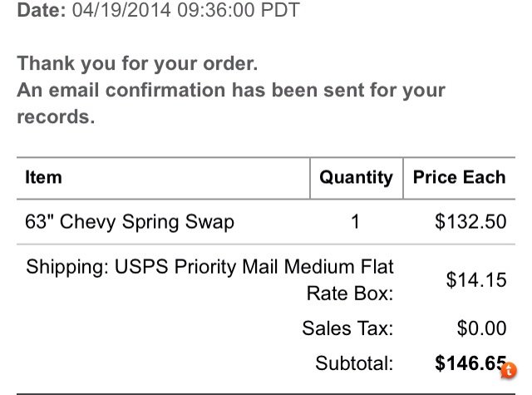The image size is (532, 395).
Task: Click the $14.15 shipping cost
Action: 476,280
